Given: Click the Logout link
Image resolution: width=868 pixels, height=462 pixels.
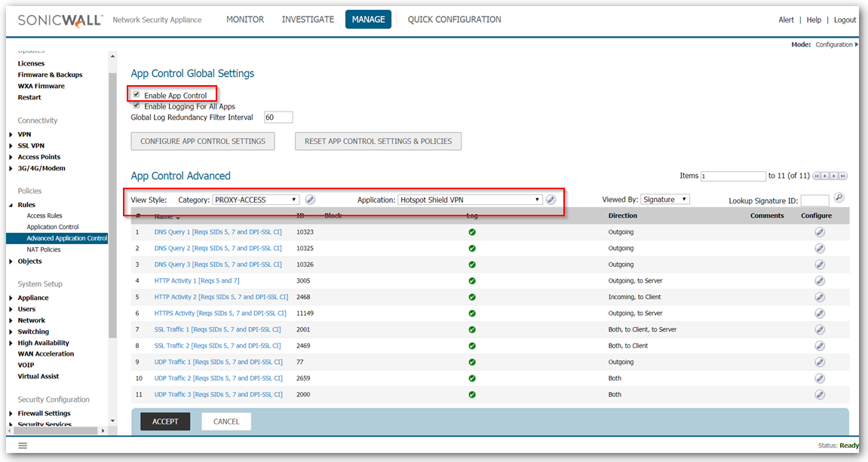Looking at the screenshot, I should [x=845, y=20].
